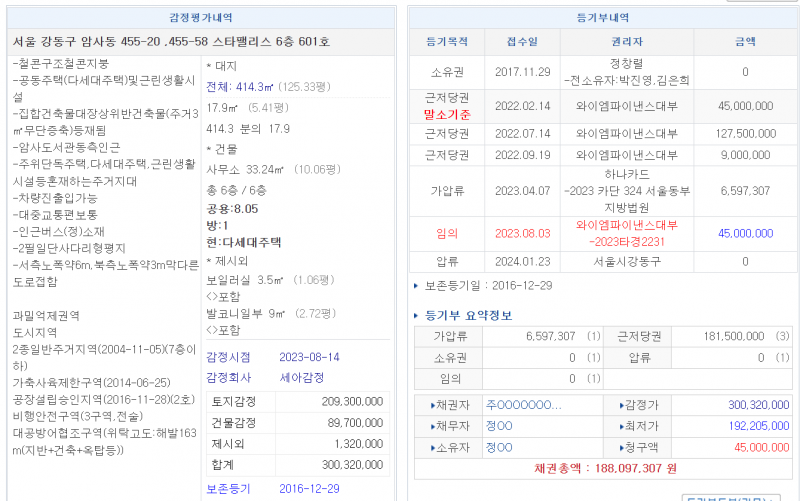Viewport: 800px width, 501px height.
Task: Open the 세아감정 appraisal company link
Action: (300, 378)
